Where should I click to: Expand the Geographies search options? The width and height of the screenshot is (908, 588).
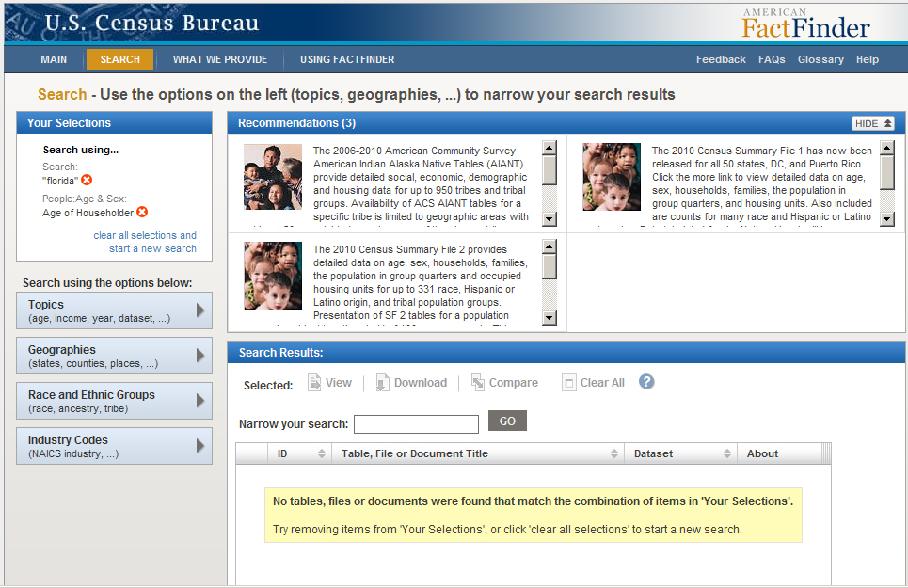pyautogui.click(x=114, y=356)
